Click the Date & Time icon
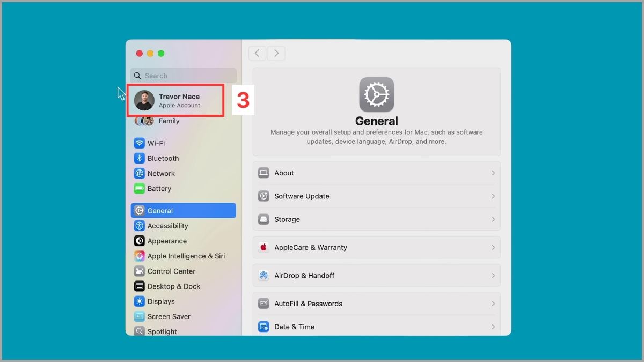644x362 pixels. click(x=264, y=327)
